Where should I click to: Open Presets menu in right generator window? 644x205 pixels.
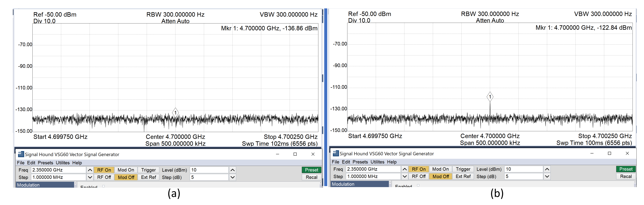pos(360,162)
